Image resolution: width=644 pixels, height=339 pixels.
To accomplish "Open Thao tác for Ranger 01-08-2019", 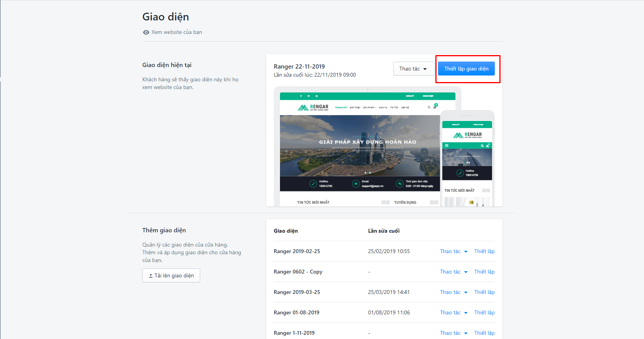I will pos(454,312).
